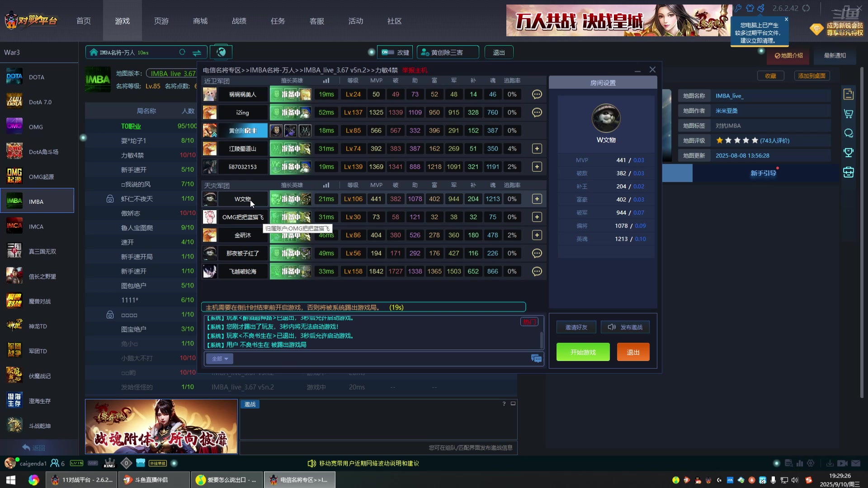Click the map rating stars
This screenshot has width=868, height=488.
(x=737, y=141)
